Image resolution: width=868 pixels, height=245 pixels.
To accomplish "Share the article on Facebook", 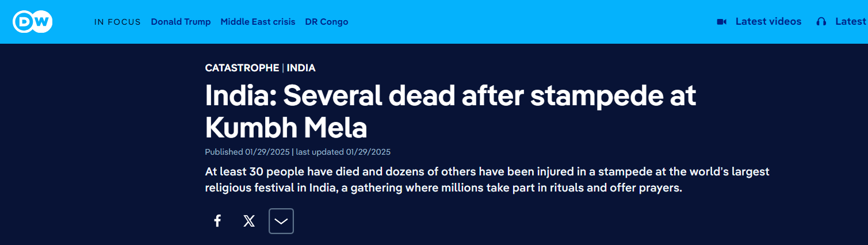I will pos(217,221).
